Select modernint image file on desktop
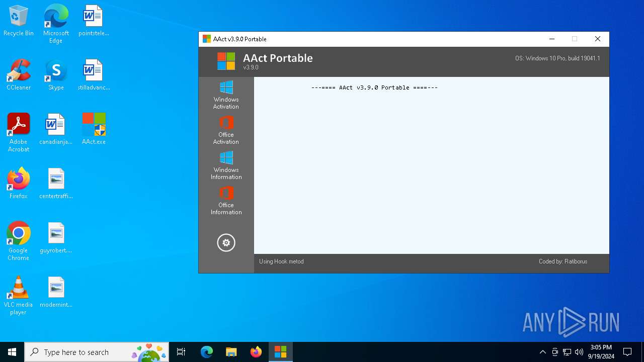Screen dimensions: 644x362 [x=56, y=293]
